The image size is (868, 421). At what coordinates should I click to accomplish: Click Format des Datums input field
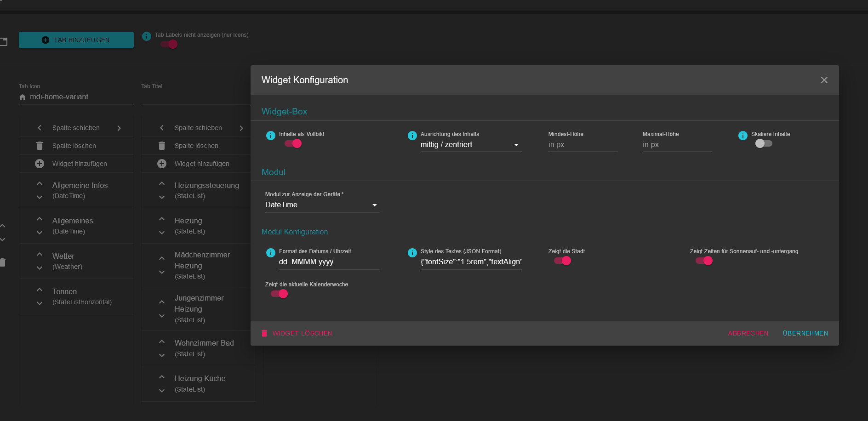coord(329,262)
